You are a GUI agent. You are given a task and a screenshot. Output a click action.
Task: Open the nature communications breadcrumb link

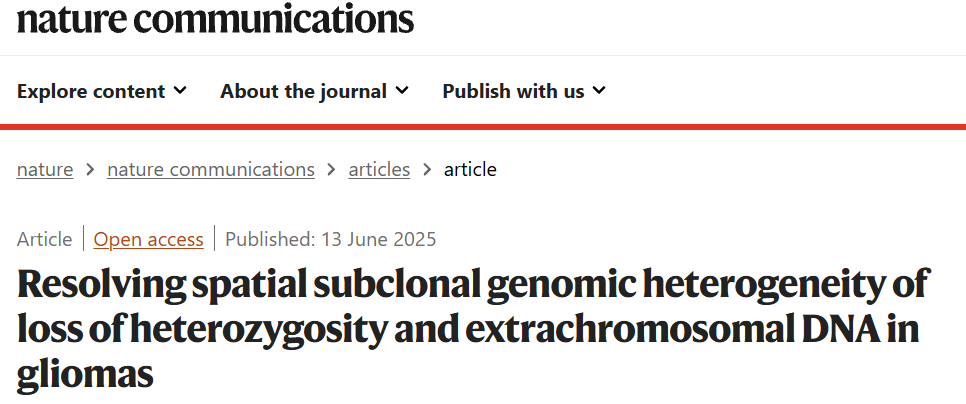211,169
